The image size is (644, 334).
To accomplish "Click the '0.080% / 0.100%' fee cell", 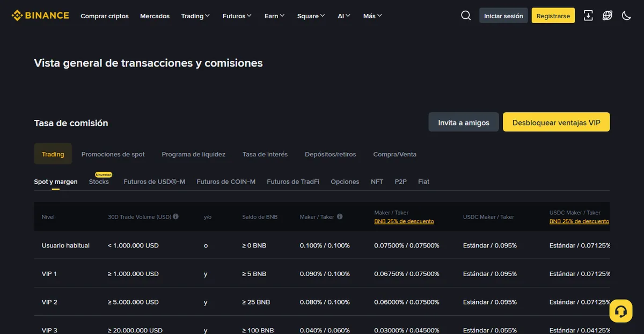I will pyautogui.click(x=325, y=302).
